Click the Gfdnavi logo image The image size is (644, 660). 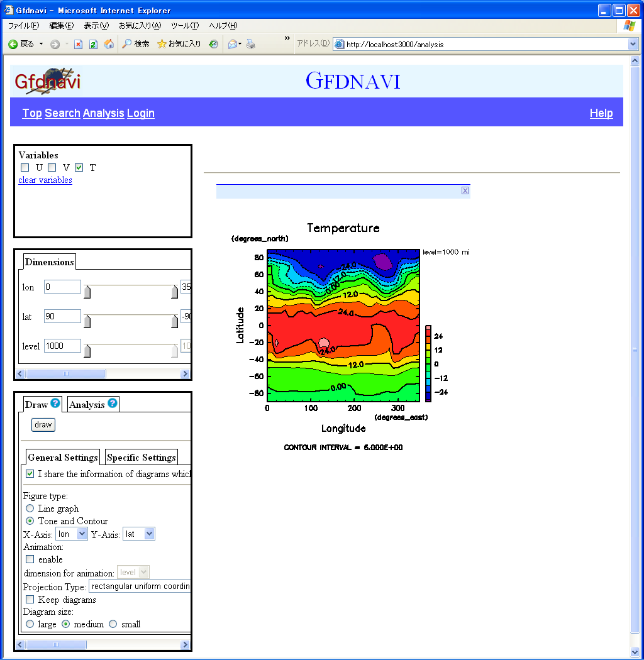pyautogui.click(x=47, y=81)
